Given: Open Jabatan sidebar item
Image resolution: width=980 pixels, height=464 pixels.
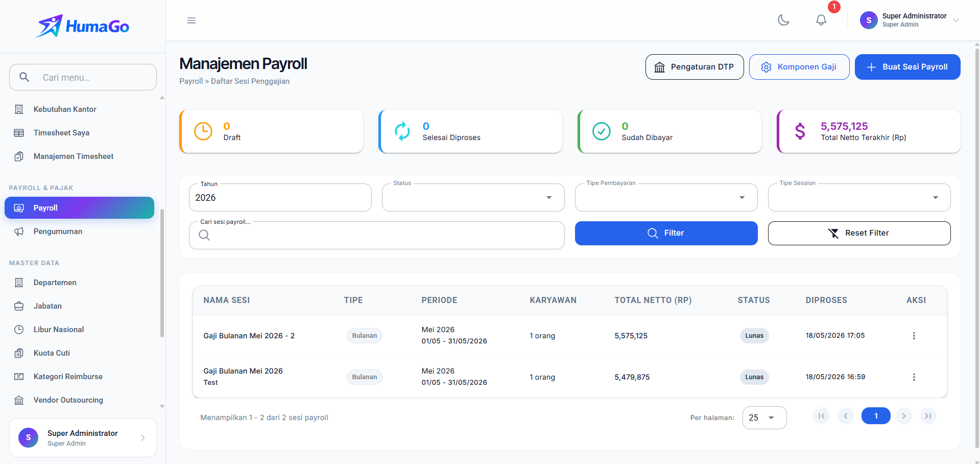Looking at the screenshot, I should coord(80,306).
